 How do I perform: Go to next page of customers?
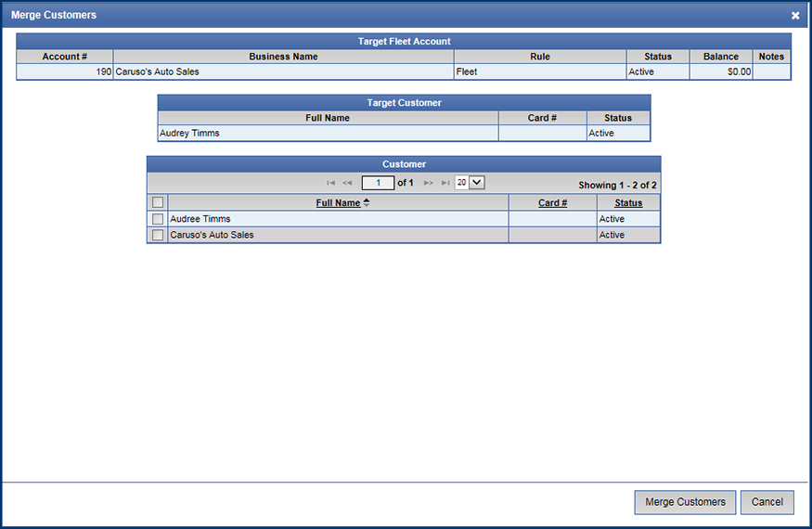click(429, 183)
